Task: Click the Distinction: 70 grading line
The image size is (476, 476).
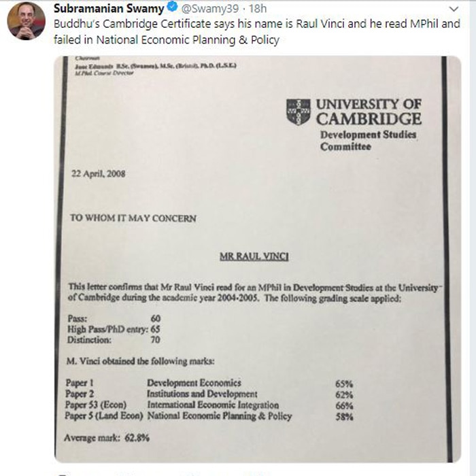Action: click(x=114, y=339)
